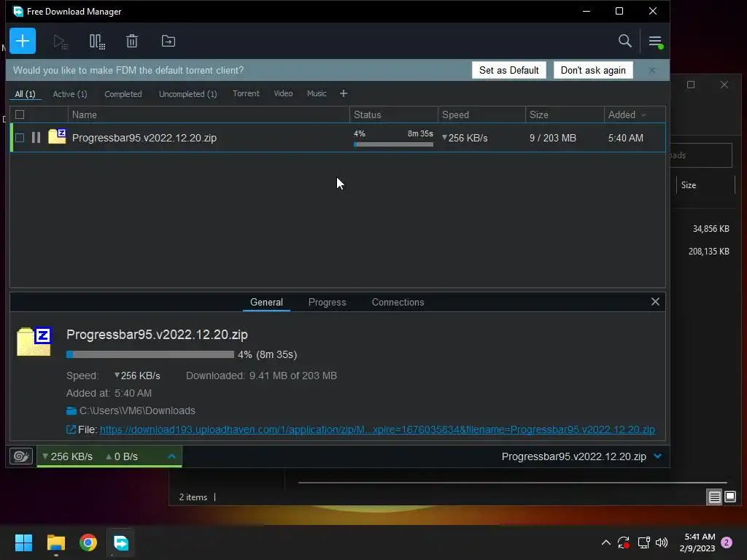
Task: Click the row progress bar at 4%
Action: click(x=393, y=144)
